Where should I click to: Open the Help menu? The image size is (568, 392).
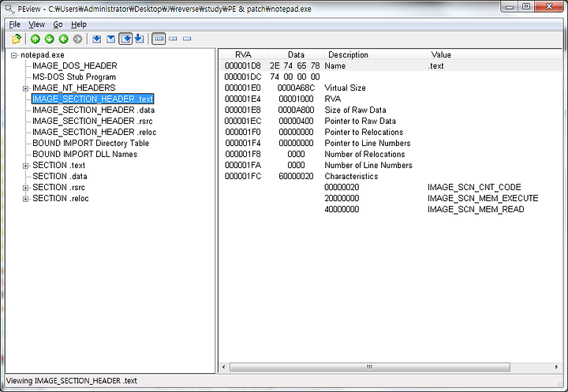coord(79,24)
